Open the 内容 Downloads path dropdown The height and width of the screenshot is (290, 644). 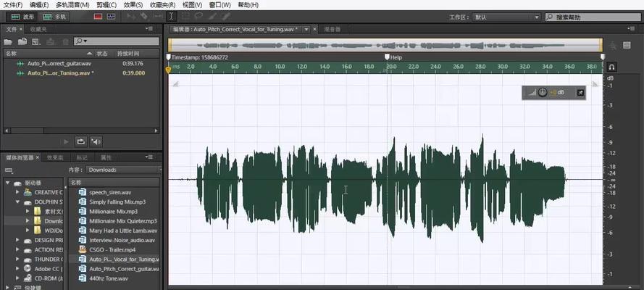(x=124, y=170)
